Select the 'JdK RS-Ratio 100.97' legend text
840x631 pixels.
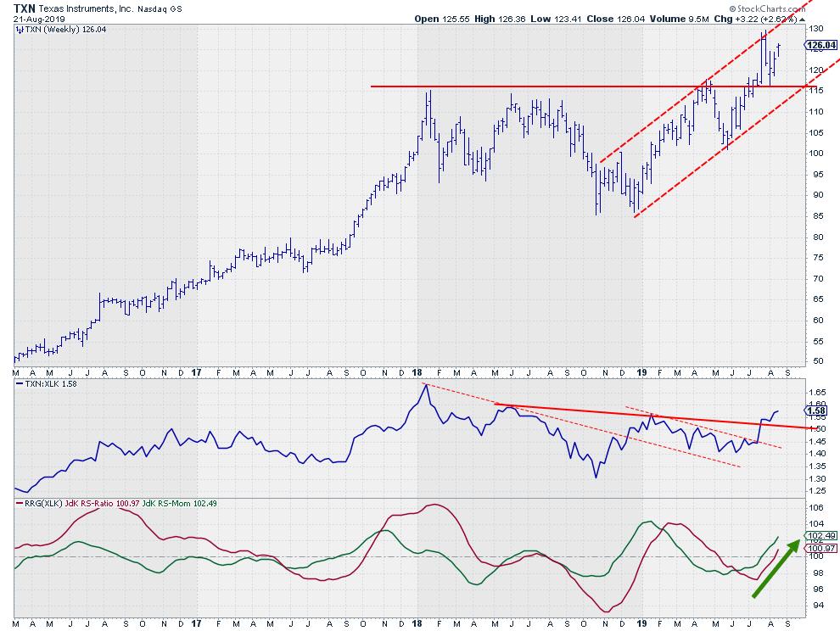click(103, 504)
